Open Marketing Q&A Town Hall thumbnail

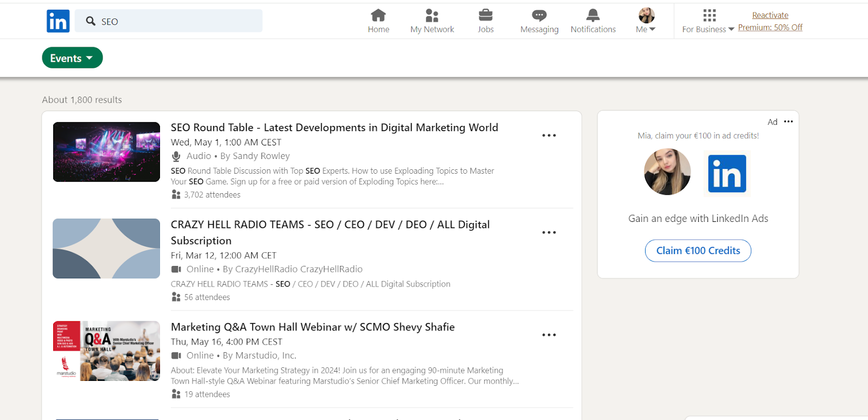pos(106,351)
